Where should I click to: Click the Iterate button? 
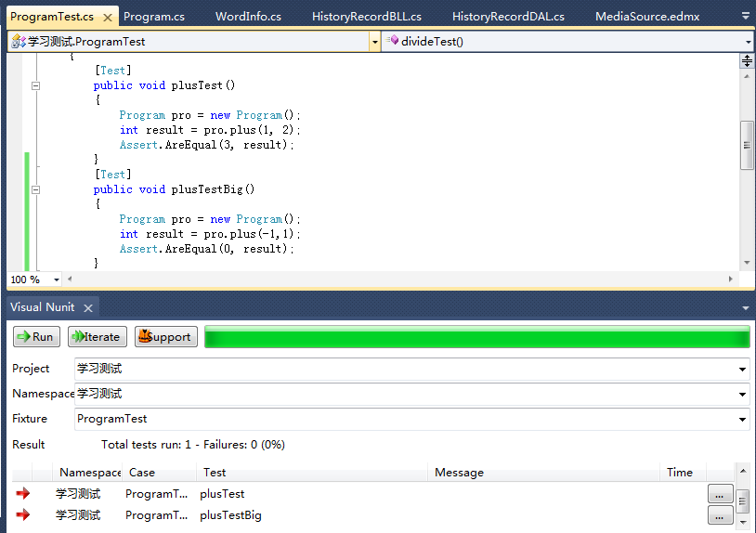(98, 337)
